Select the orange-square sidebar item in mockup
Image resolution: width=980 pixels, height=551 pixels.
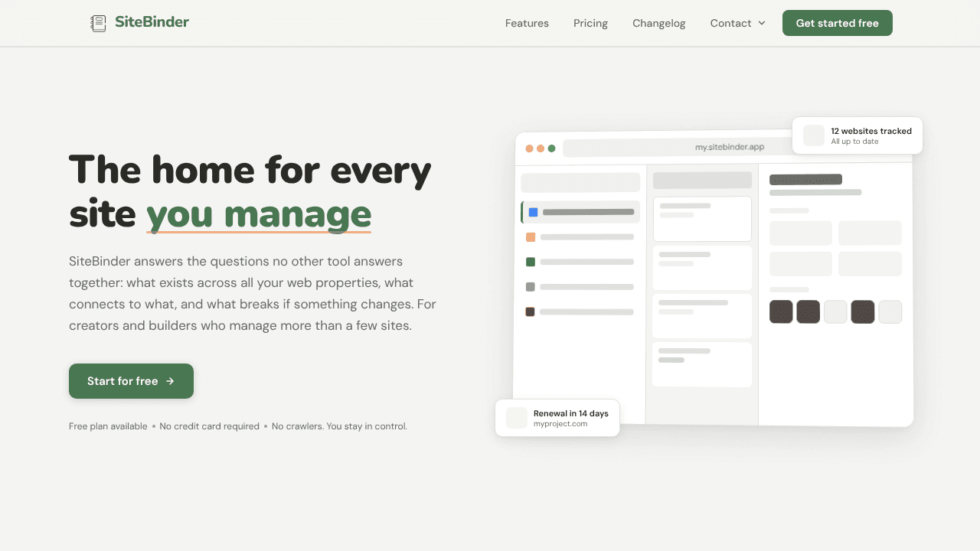pyautogui.click(x=580, y=237)
